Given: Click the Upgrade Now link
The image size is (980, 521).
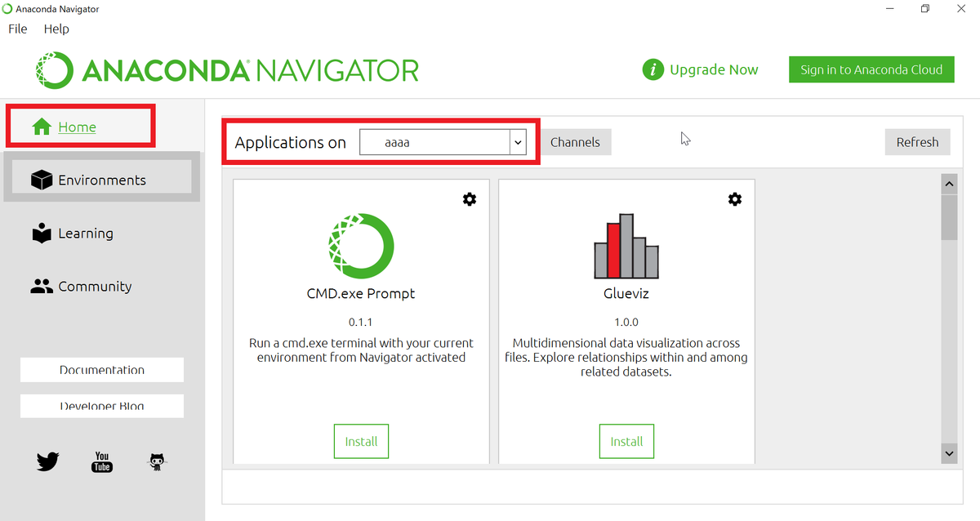Looking at the screenshot, I should pyautogui.click(x=714, y=70).
